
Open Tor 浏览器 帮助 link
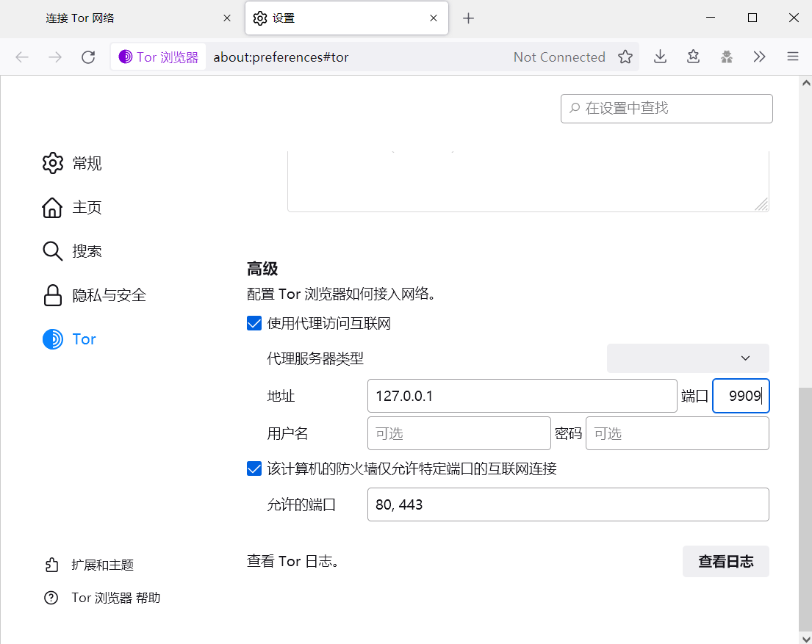(x=103, y=598)
